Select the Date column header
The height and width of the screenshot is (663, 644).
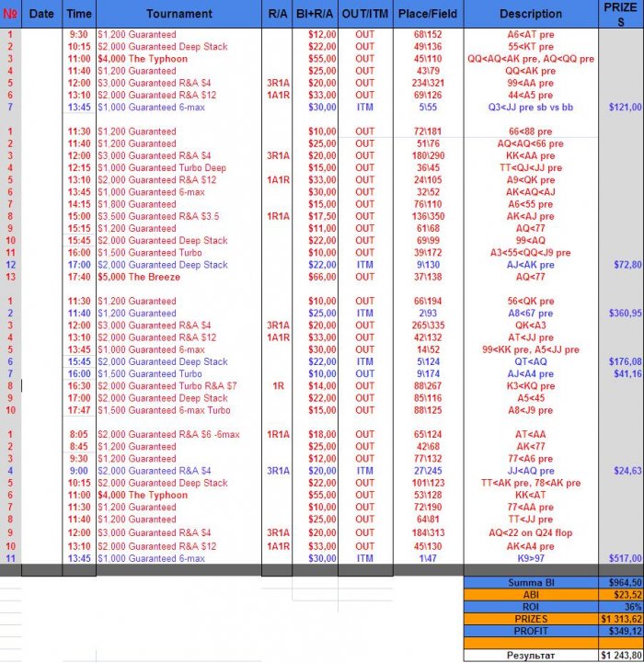point(41,14)
